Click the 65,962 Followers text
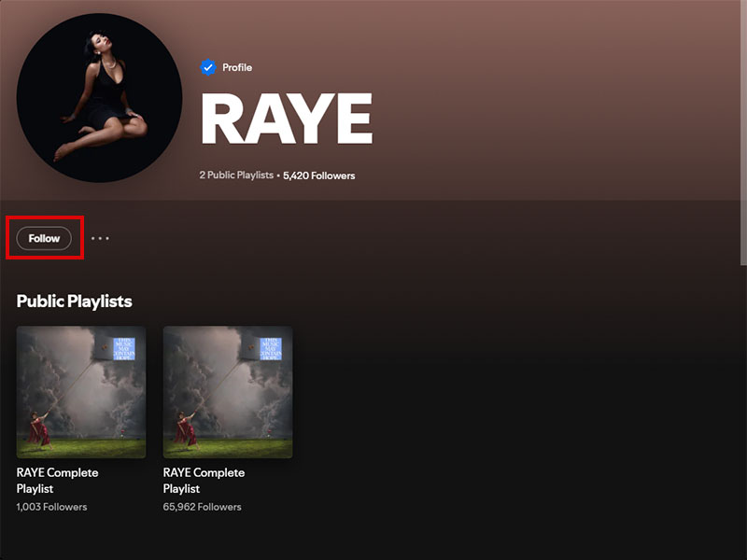The image size is (747, 560). (x=202, y=507)
